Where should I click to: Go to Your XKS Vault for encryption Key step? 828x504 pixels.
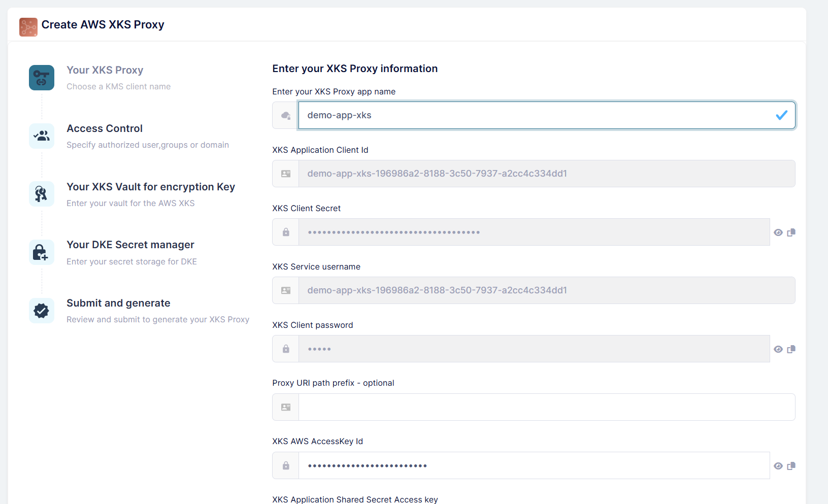[x=151, y=187]
